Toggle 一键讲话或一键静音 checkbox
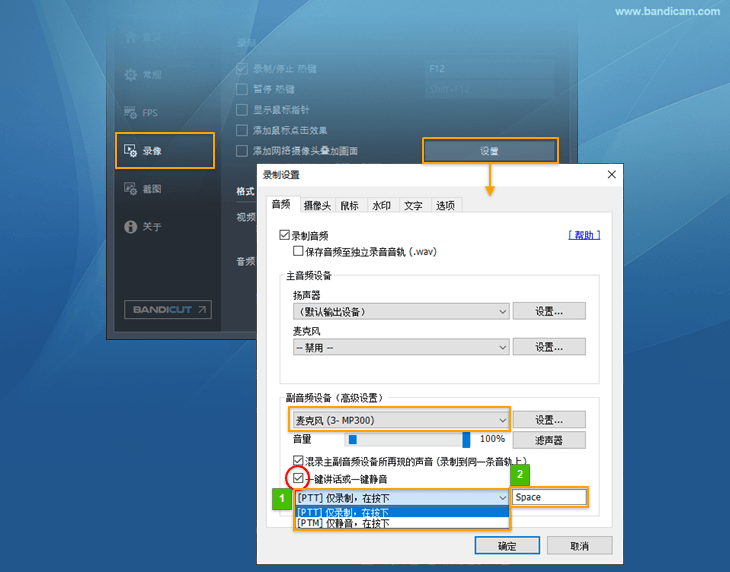Image resolution: width=730 pixels, height=572 pixels. tap(298, 478)
